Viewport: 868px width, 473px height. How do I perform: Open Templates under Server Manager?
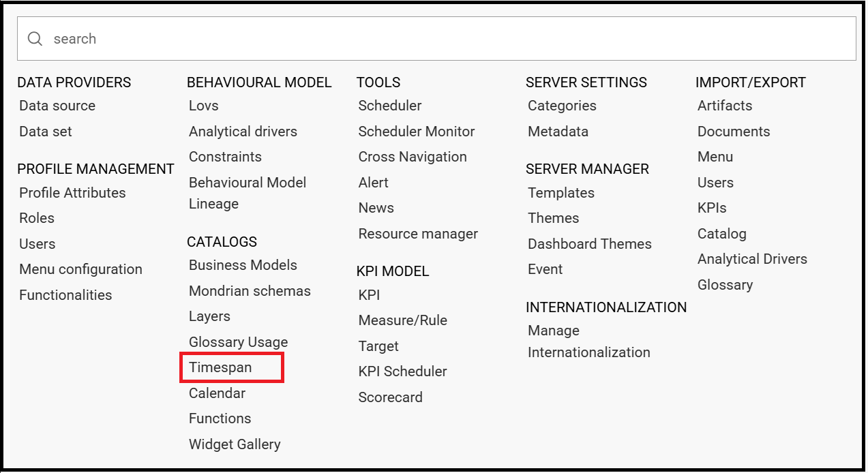coord(561,193)
